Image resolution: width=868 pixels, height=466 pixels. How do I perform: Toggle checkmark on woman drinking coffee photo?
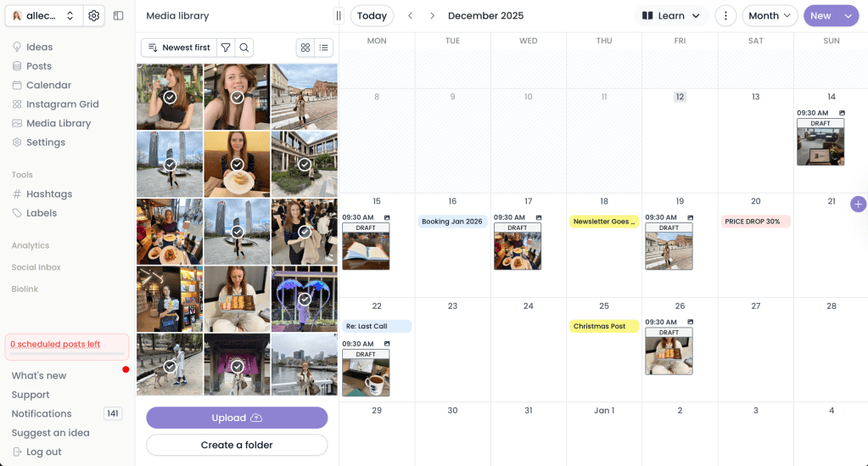(170, 97)
